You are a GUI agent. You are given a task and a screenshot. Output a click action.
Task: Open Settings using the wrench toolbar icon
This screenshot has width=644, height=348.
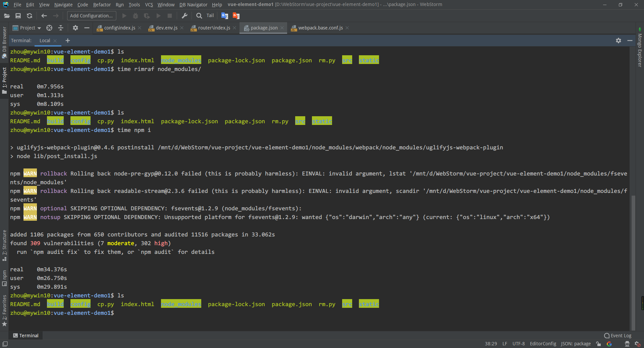pyautogui.click(x=185, y=15)
